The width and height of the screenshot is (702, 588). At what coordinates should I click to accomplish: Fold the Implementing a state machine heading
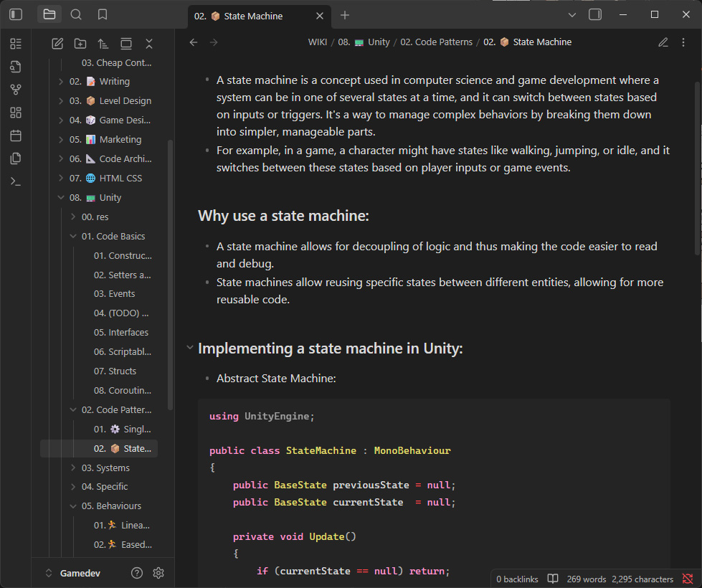[x=189, y=348]
